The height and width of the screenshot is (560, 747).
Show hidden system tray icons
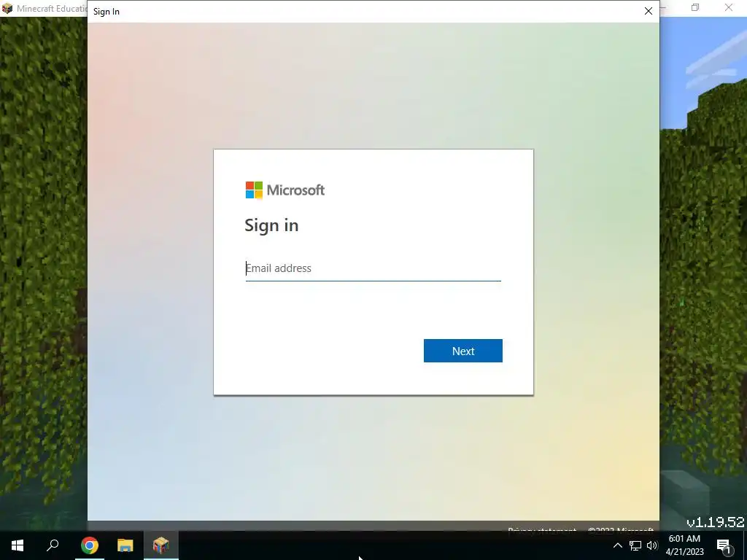(617, 545)
